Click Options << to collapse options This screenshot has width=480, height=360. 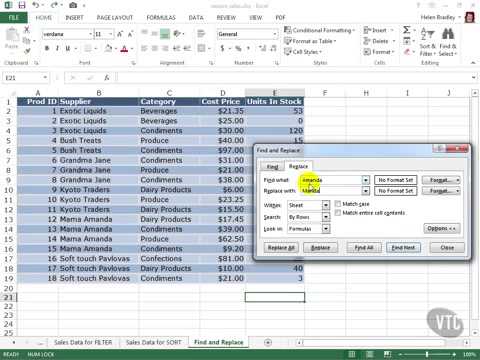tap(442, 228)
